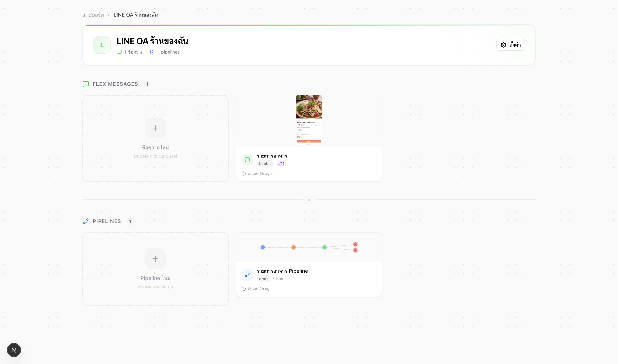Click the blue pipeline icon on รายการอาหาร Pipeline card

pyautogui.click(x=247, y=275)
